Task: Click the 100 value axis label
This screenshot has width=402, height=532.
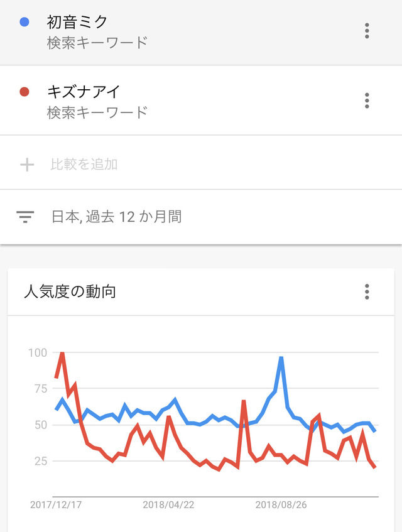Action: coord(38,353)
